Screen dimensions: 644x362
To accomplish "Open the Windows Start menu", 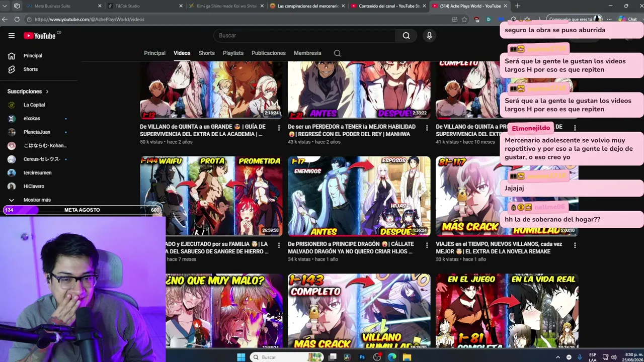I will pyautogui.click(x=241, y=357).
